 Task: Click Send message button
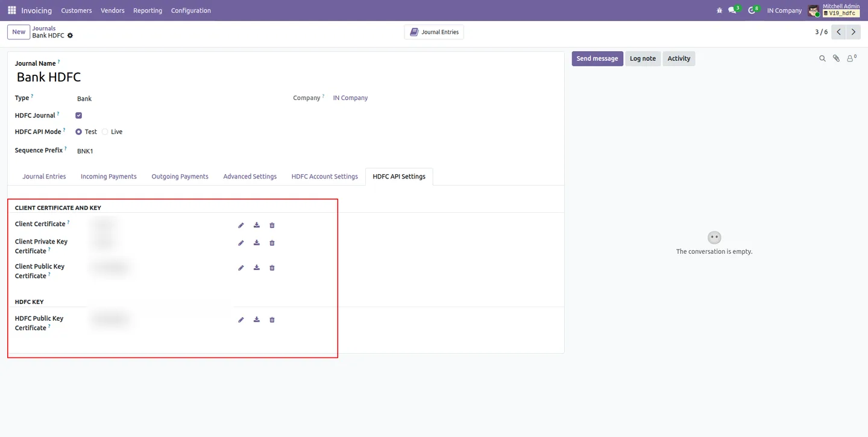597,58
